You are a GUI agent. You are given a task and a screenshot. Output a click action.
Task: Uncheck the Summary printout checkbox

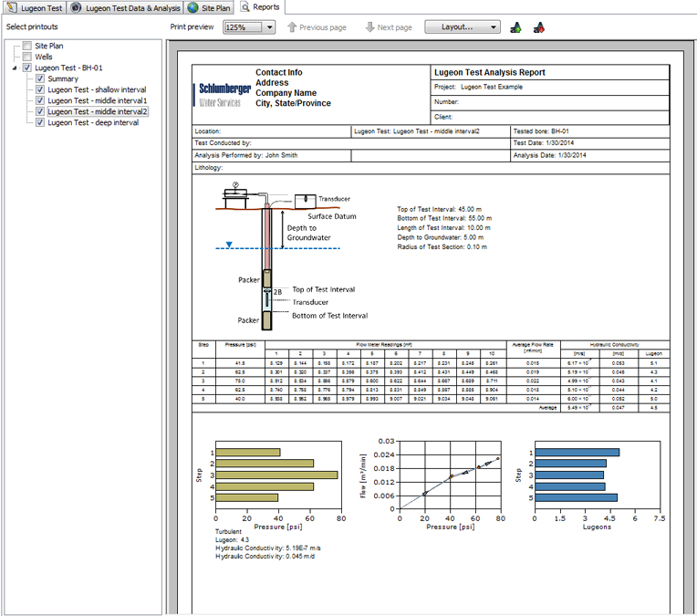40,78
